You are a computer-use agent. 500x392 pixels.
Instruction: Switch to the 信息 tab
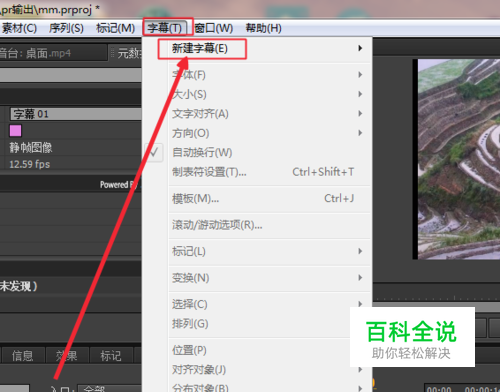[23, 356]
